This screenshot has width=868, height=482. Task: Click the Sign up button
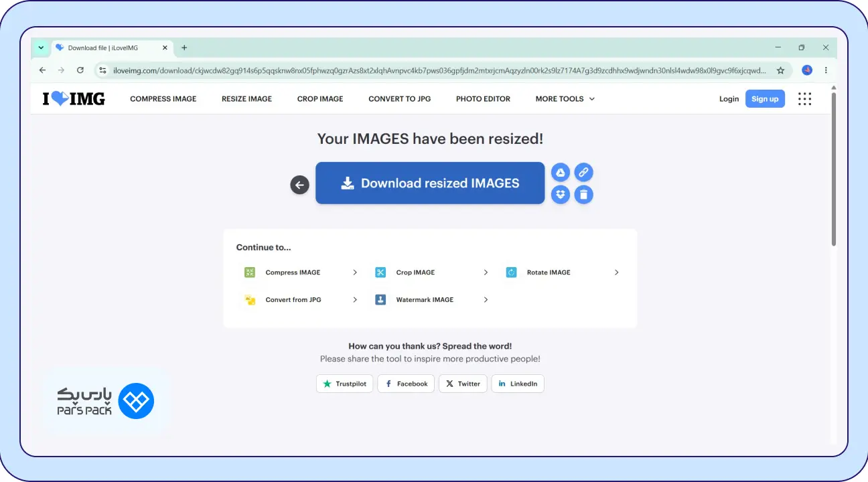tap(765, 98)
